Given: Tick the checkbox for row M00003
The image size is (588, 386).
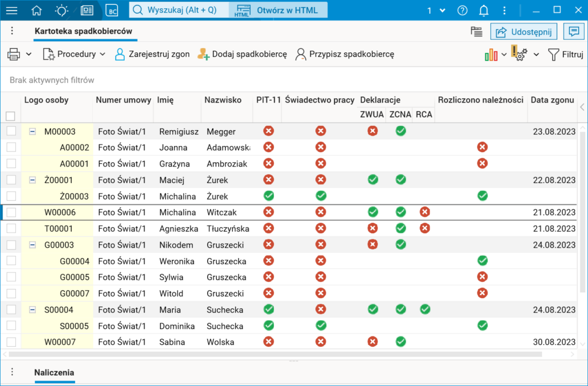Looking at the screenshot, I should click(11, 131).
